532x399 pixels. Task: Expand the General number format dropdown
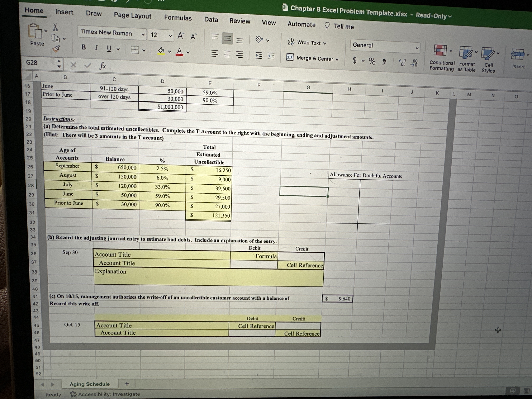417,48
